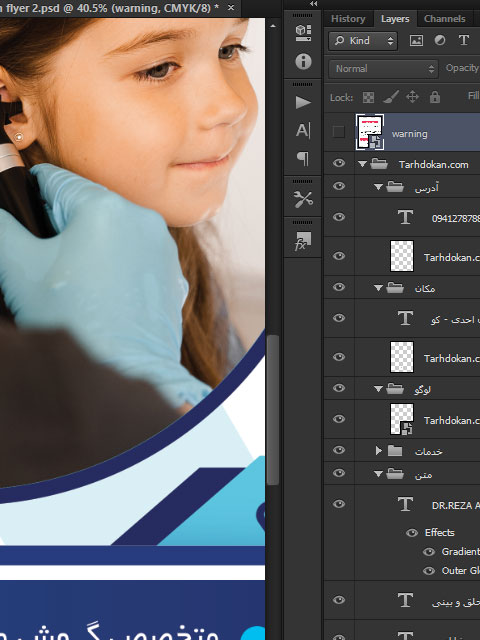
Task: Open the Character panel icon
Action: coord(303,131)
